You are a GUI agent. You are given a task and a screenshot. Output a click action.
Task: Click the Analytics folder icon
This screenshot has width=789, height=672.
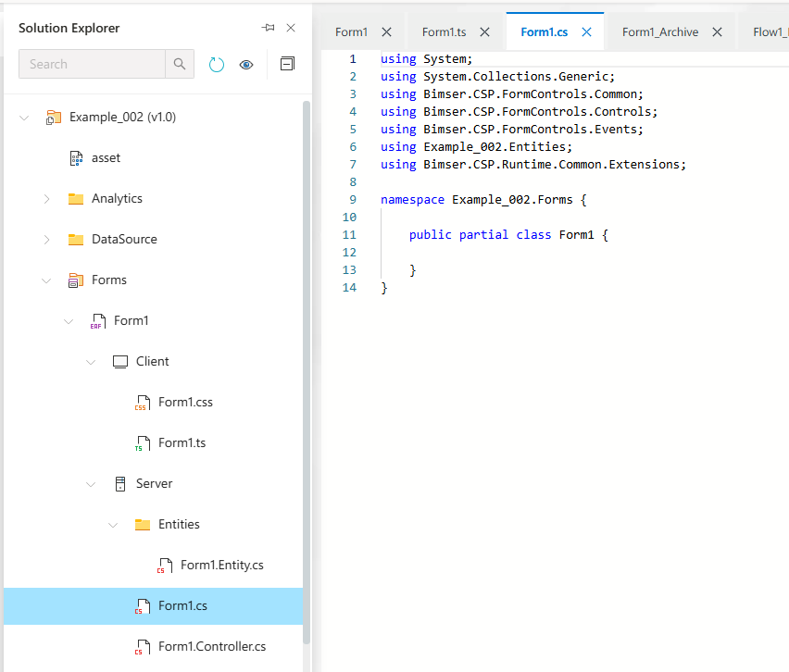pos(76,199)
